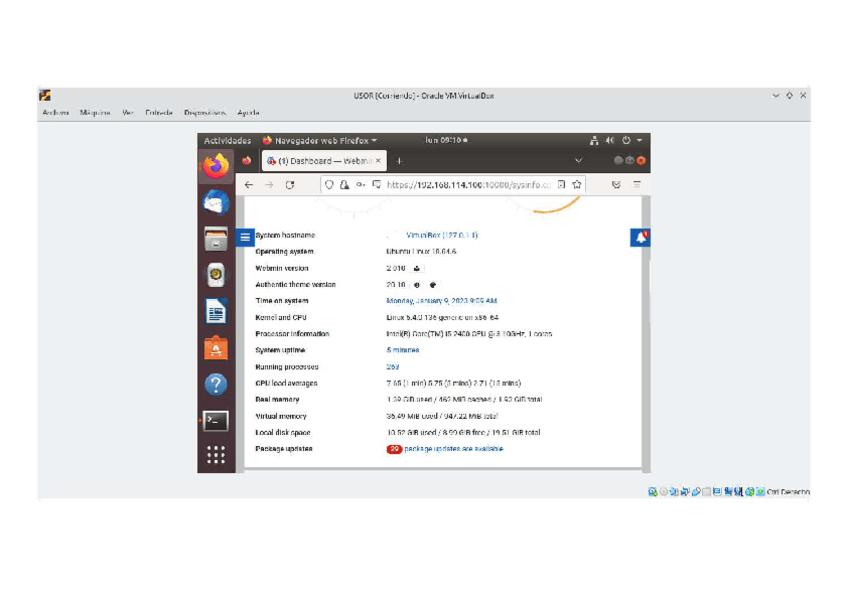This screenshot has width=848, height=599.
Task: Open Terminal from the dock
Action: [216, 421]
